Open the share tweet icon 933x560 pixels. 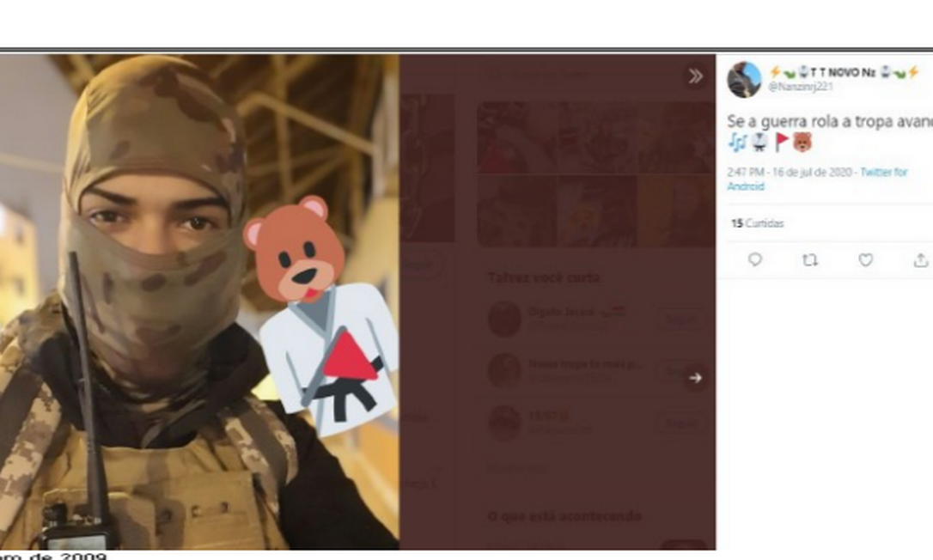click(x=920, y=260)
